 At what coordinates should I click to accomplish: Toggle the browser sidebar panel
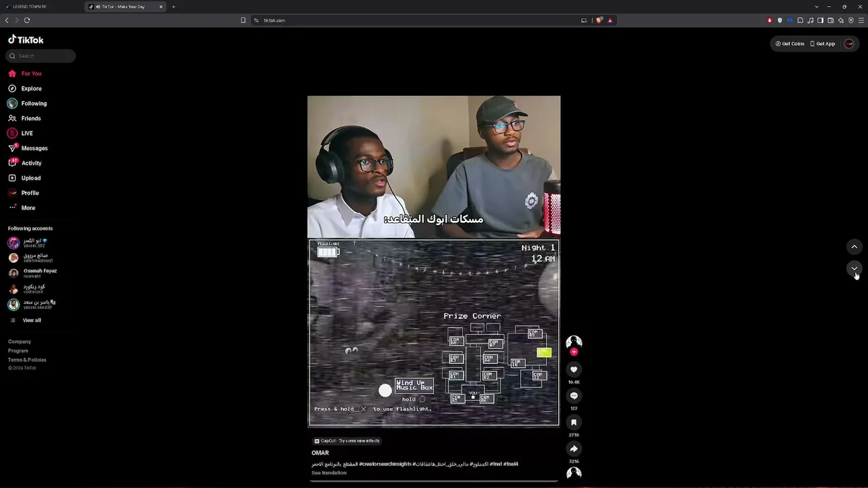tap(821, 20)
